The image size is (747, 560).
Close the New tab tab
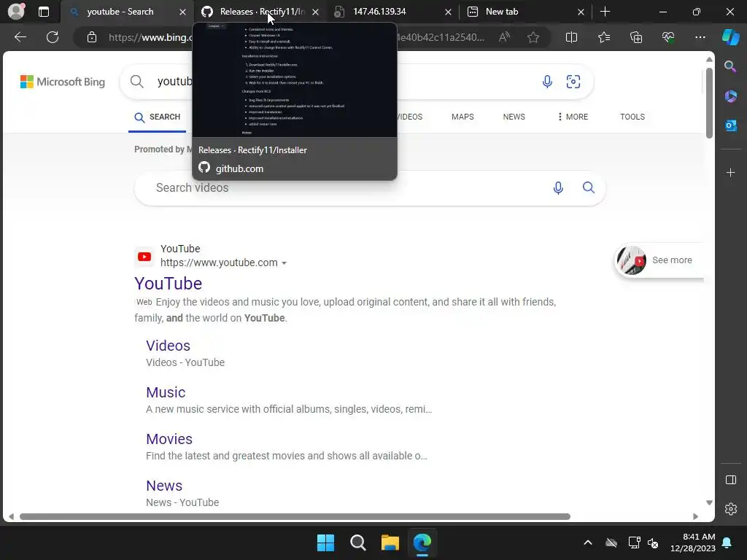(581, 12)
